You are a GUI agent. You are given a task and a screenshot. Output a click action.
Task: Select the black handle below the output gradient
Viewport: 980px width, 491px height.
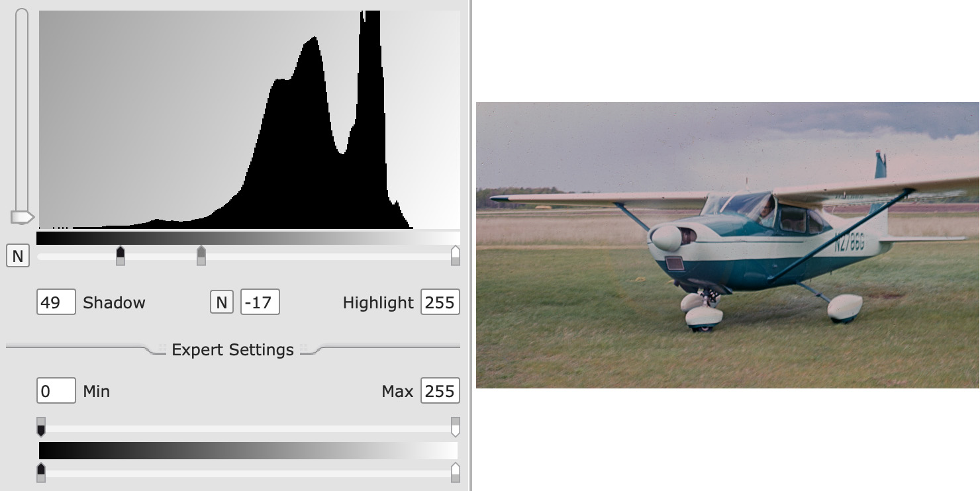click(x=41, y=472)
